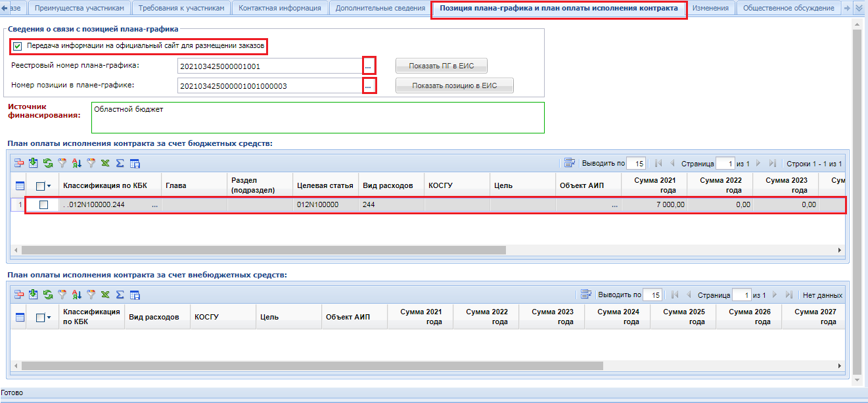The height and width of the screenshot is (403, 868).
Task: Open 'Дополнительные сведения' tab
Action: pyautogui.click(x=380, y=8)
